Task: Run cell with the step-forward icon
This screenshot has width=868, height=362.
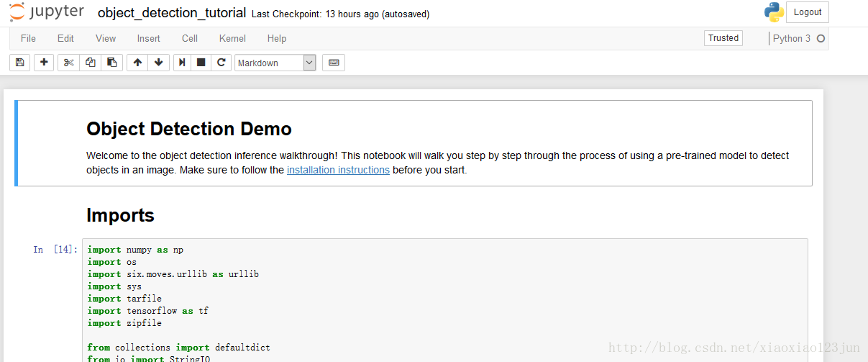Action: pyautogui.click(x=183, y=63)
